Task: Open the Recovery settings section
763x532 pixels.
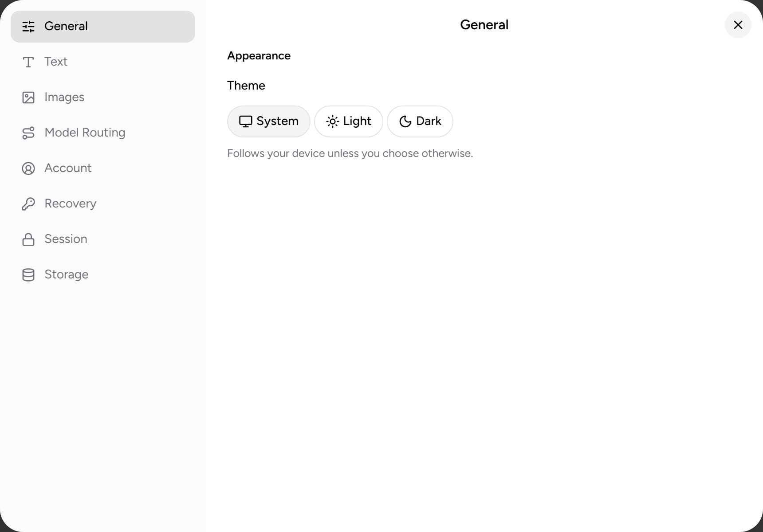Action: [103, 204]
